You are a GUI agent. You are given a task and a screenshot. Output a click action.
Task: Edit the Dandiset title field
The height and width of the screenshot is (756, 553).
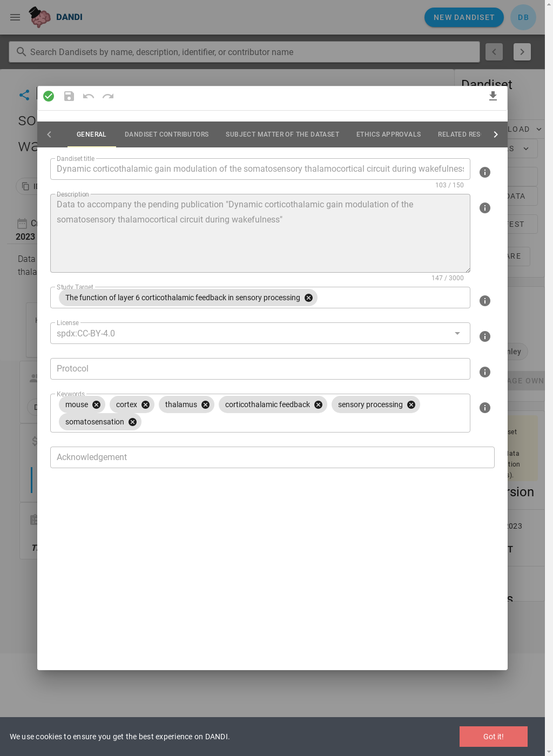coord(260,169)
